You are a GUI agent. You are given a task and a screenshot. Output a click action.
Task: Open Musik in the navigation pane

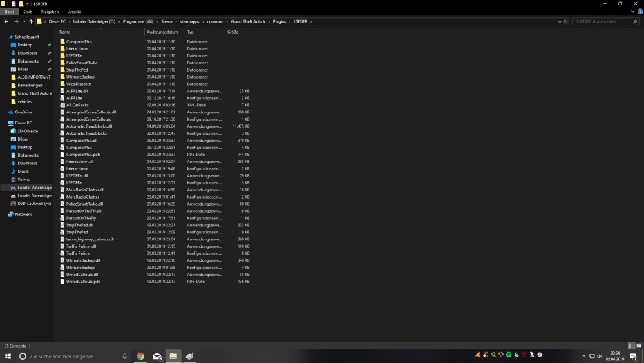click(x=23, y=172)
